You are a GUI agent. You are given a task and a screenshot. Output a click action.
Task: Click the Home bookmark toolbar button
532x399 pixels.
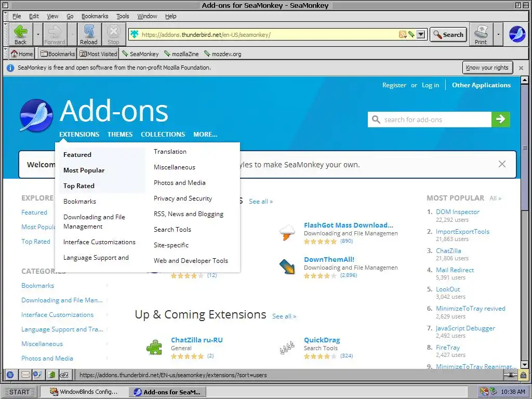pos(22,54)
